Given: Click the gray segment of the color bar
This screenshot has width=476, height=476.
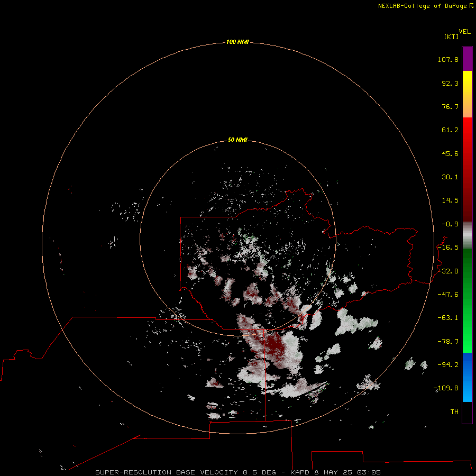Looking at the screenshot, I should click(467, 235).
